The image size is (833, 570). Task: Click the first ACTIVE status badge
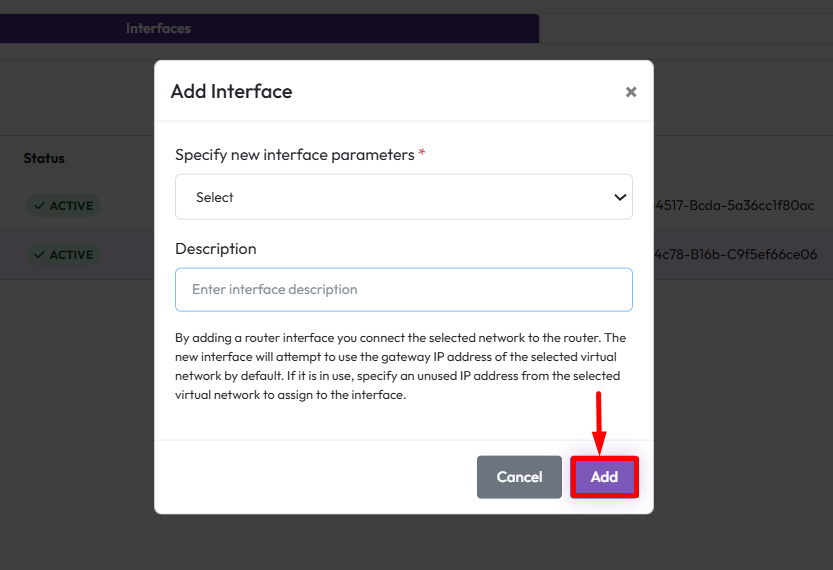pyautogui.click(x=62, y=206)
